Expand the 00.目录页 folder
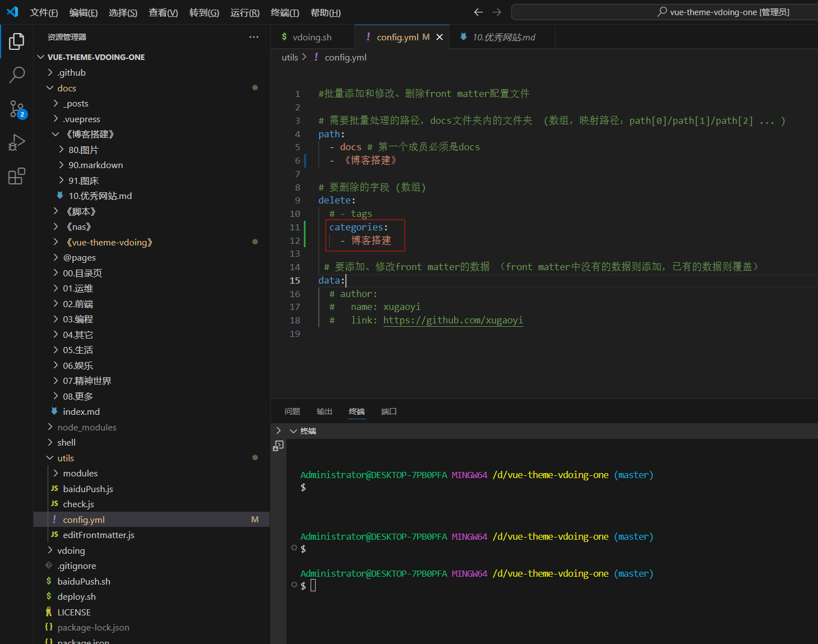818x644 pixels. click(151, 273)
